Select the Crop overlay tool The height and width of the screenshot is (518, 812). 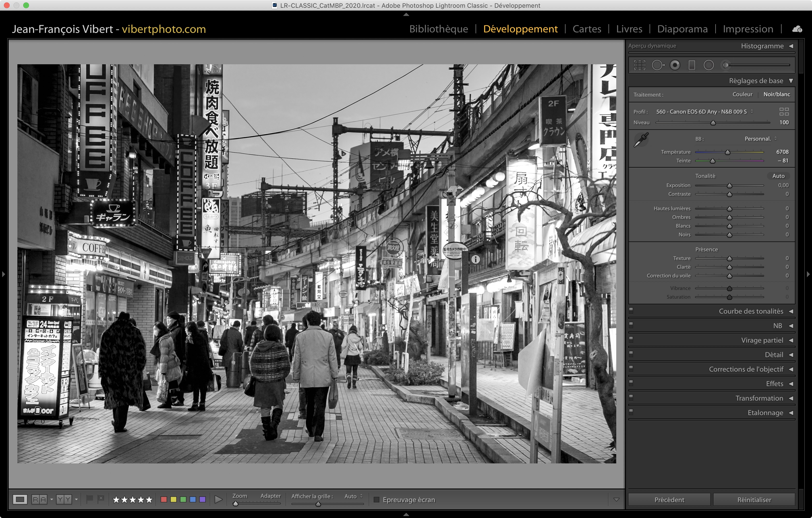click(x=639, y=65)
